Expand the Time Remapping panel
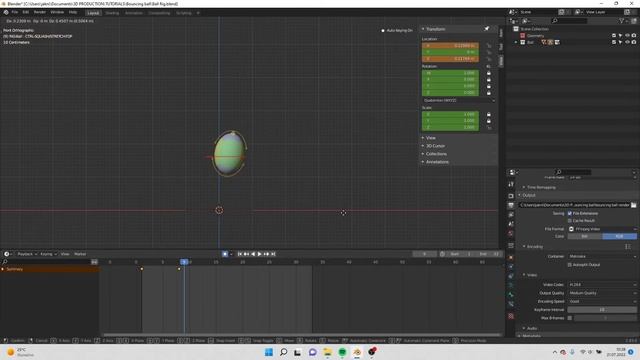Screen dimensions: 640x360 coord(541,187)
